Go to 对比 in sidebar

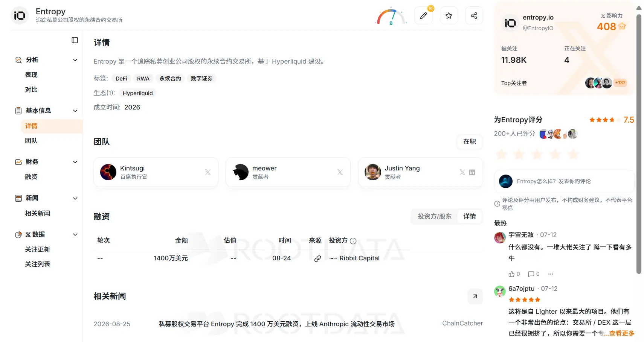(31, 90)
